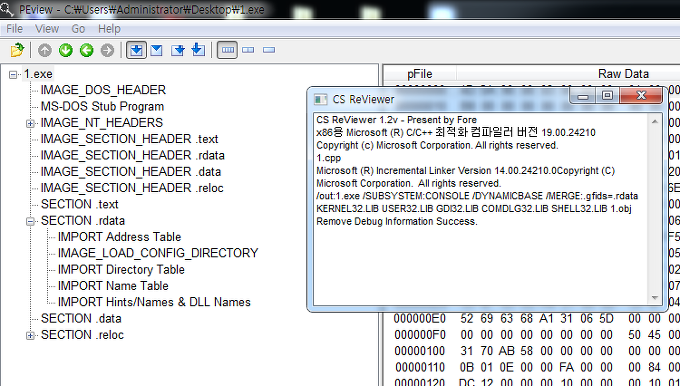The width and height of the screenshot is (680, 386).
Task: Open the View menu
Action: (x=46, y=29)
